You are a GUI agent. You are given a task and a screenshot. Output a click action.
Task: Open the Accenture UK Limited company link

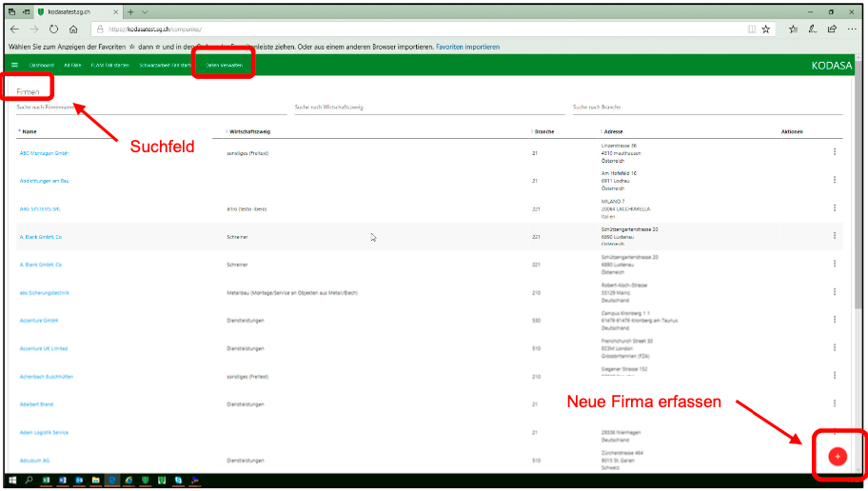tap(44, 348)
